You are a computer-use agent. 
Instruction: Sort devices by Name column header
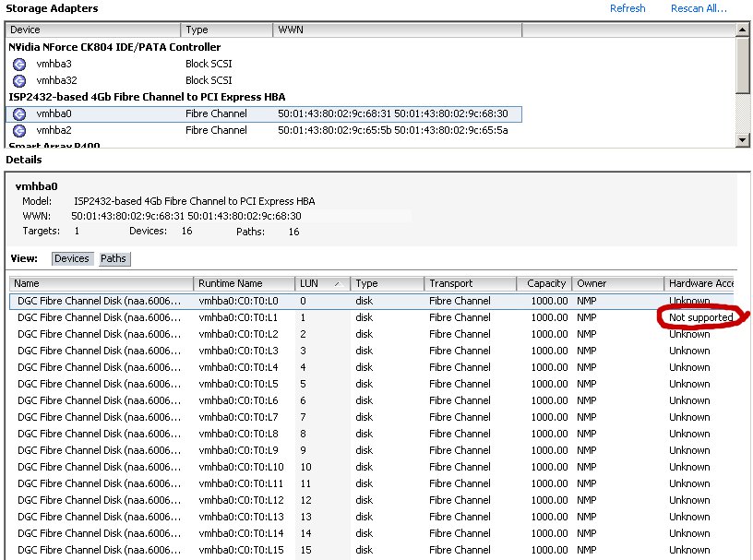click(102, 283)
